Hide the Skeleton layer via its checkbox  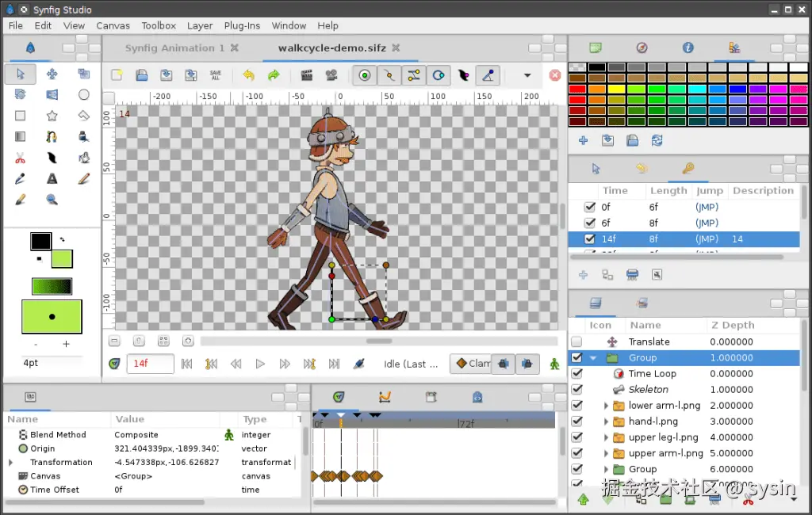[x=575, y=389]
